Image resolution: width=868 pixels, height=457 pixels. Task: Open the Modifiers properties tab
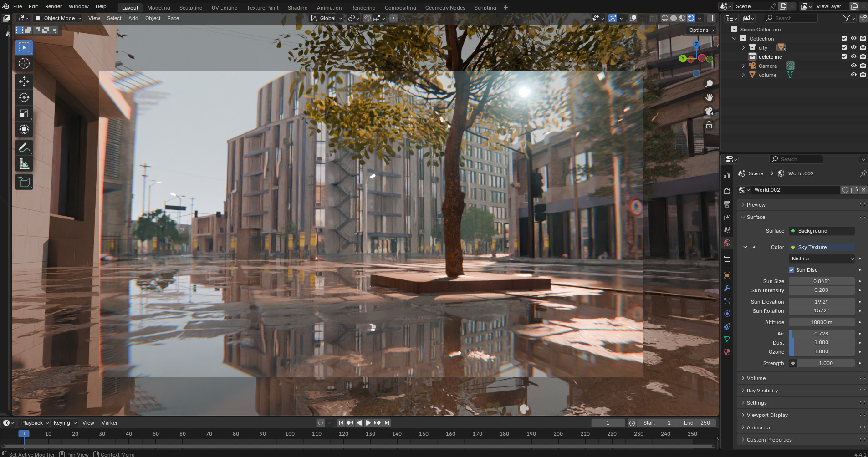click(x=727, y=288)
